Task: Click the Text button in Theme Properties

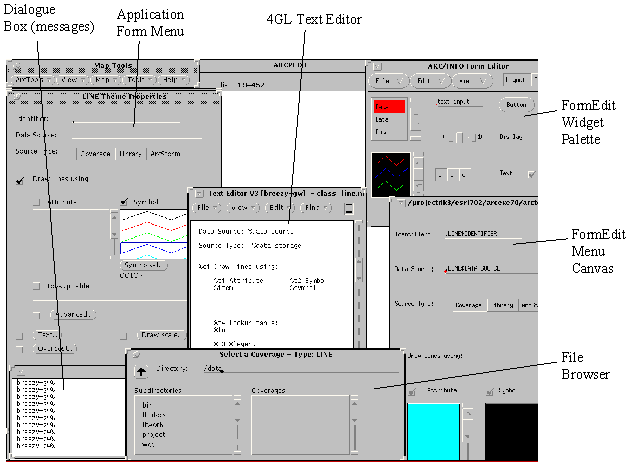Action: 47,335
